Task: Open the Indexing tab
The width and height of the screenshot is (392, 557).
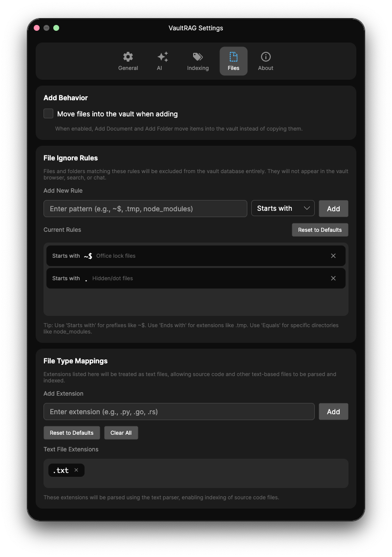Action: 198,61
